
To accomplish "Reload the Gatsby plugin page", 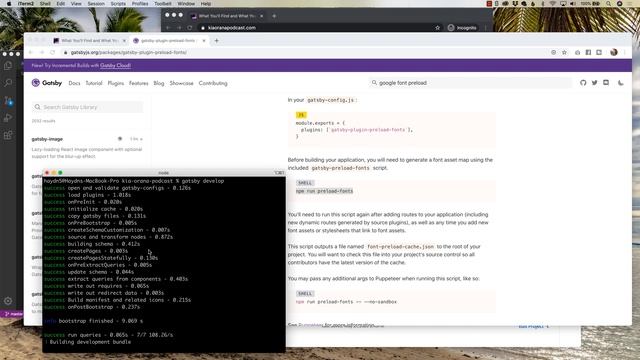I will click(x=53, y=52).
